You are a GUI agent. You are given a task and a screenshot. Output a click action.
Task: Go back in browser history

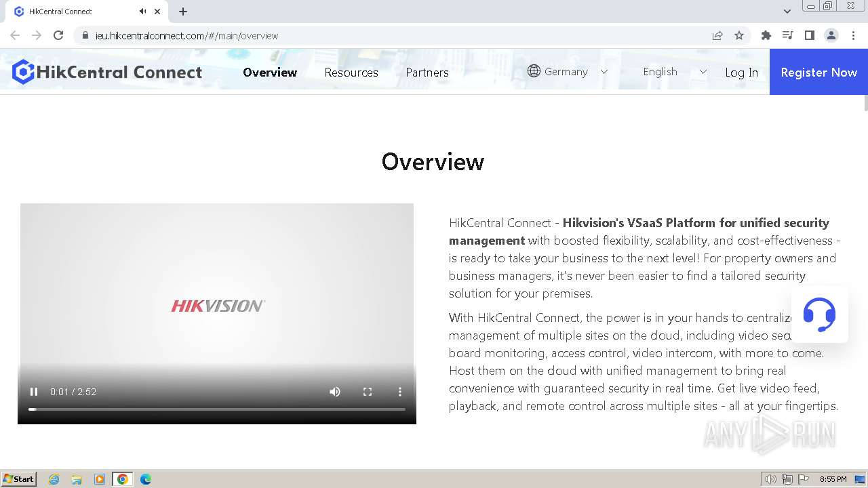tap(15, 35)
